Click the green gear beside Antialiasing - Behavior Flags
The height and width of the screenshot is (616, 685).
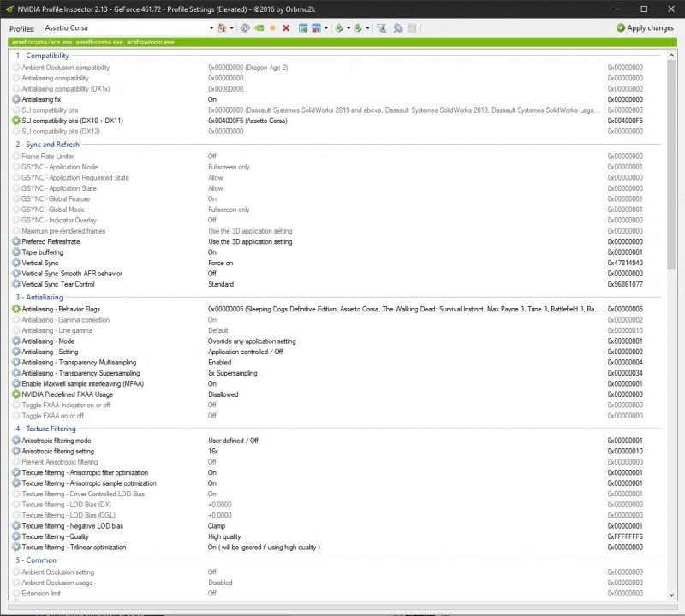click(x=16, y=309)
